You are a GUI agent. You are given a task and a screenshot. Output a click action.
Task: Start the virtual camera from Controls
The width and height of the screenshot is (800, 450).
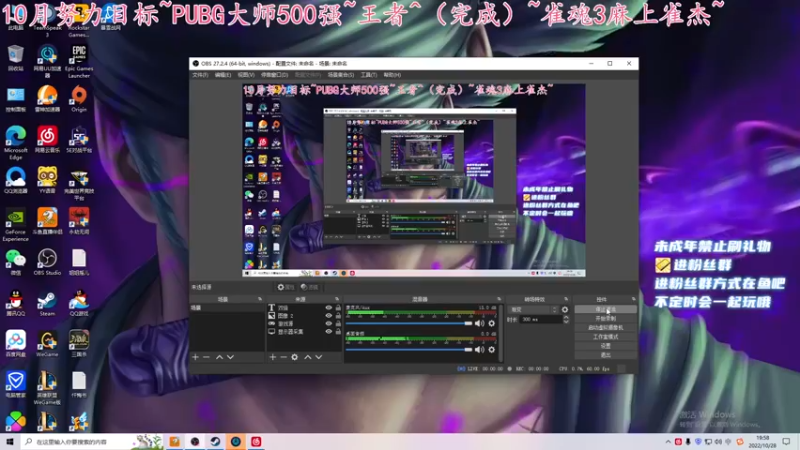point(606,328)
